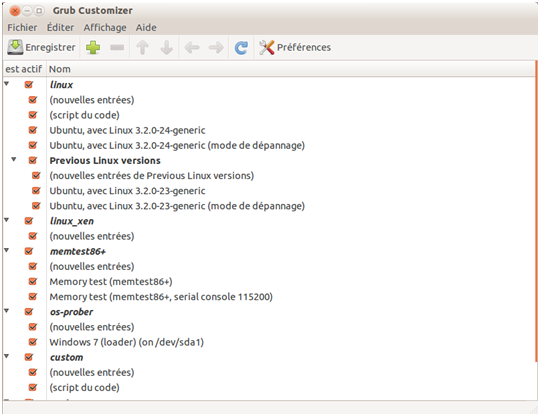The width and height of the screenshot is (540, 416).
Task: Disable Memory test (memtest86+) entry checkbox
Action: 33,282
